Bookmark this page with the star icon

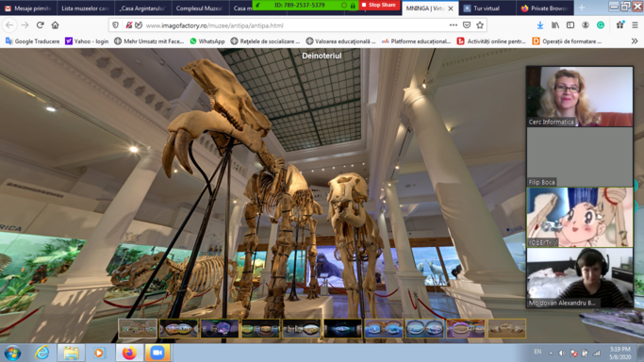(480, 25)
